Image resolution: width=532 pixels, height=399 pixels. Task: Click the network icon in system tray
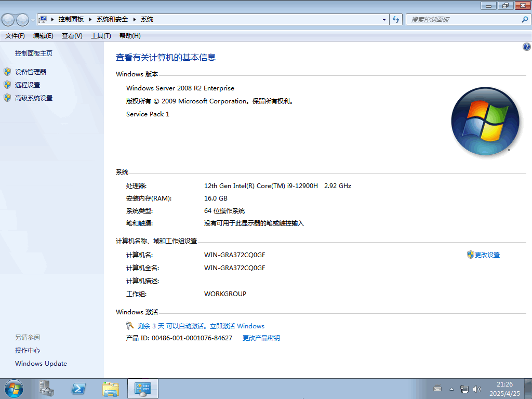[464, 389]
